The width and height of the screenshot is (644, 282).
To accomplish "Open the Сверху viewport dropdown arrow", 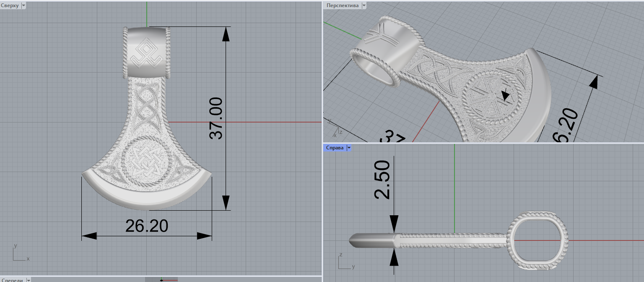I will (23, 5).
